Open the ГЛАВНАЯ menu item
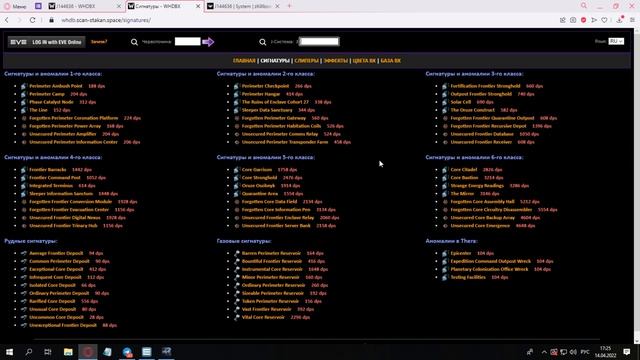The image size is (640, 360). pyautogui.click(x=244, y=61)
